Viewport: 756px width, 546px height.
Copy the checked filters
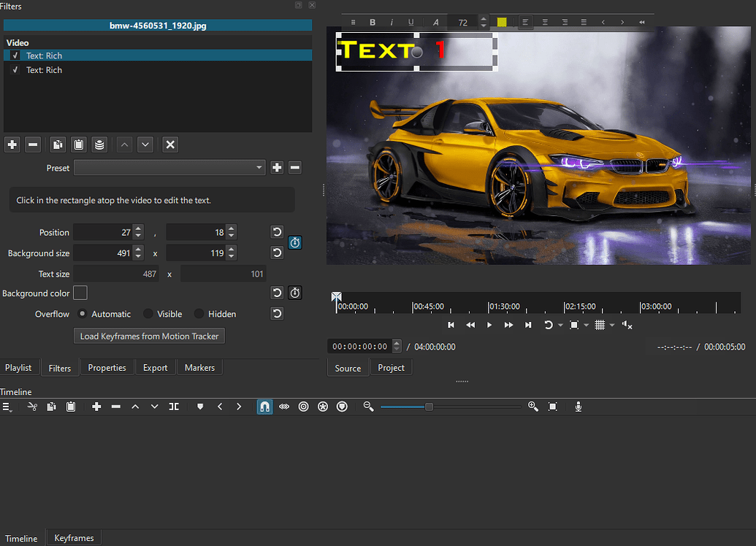tap(57, 145)
